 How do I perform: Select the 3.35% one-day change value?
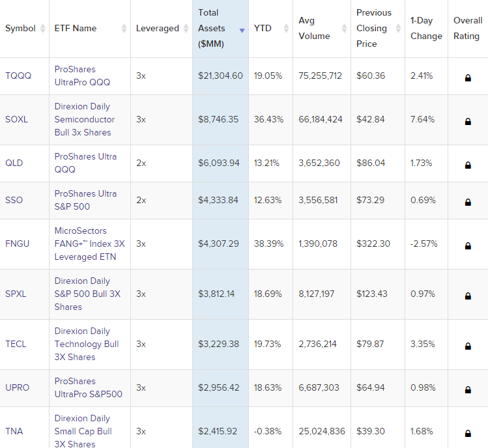422,344
